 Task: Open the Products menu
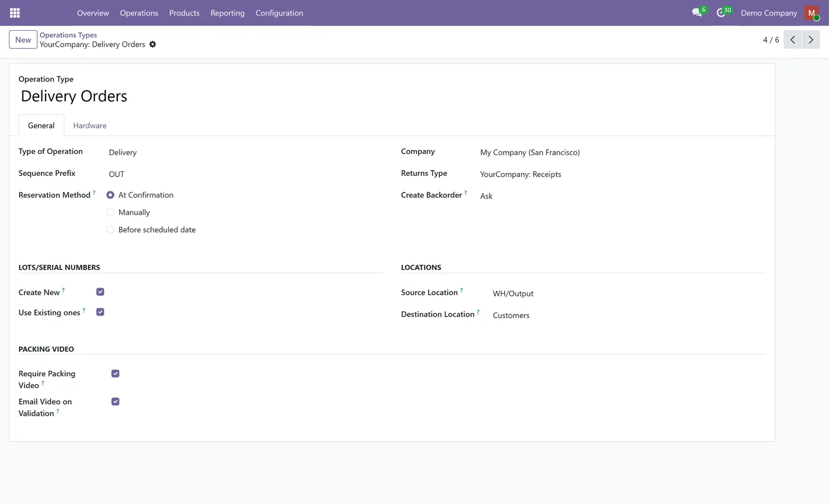(x=184, y=12)
